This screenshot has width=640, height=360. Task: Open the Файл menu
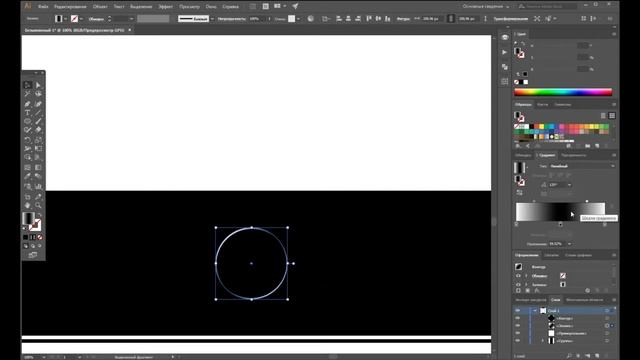click(43, 7)
